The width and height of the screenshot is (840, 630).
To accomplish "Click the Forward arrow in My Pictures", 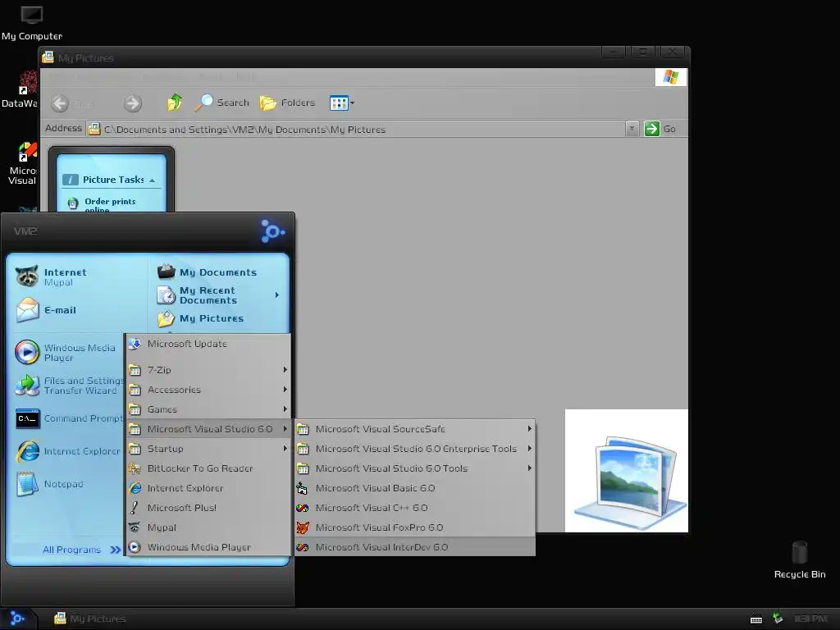I will point(132,103).
